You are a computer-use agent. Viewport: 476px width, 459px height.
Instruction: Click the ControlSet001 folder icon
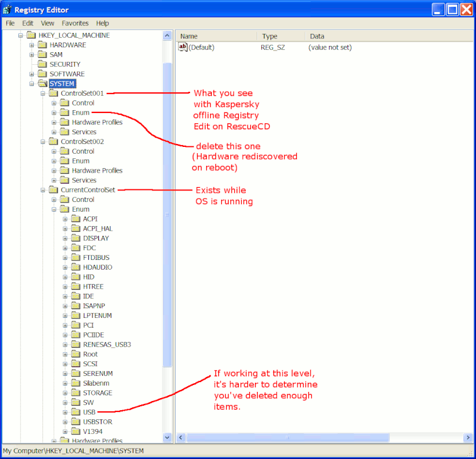[x=53, y=93]
